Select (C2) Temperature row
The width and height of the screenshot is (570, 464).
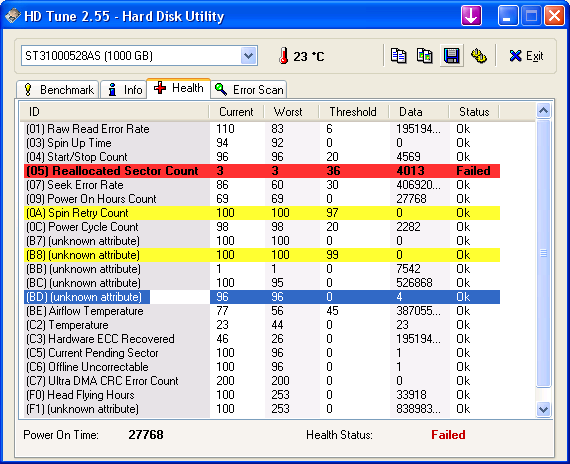pos(262,325)
